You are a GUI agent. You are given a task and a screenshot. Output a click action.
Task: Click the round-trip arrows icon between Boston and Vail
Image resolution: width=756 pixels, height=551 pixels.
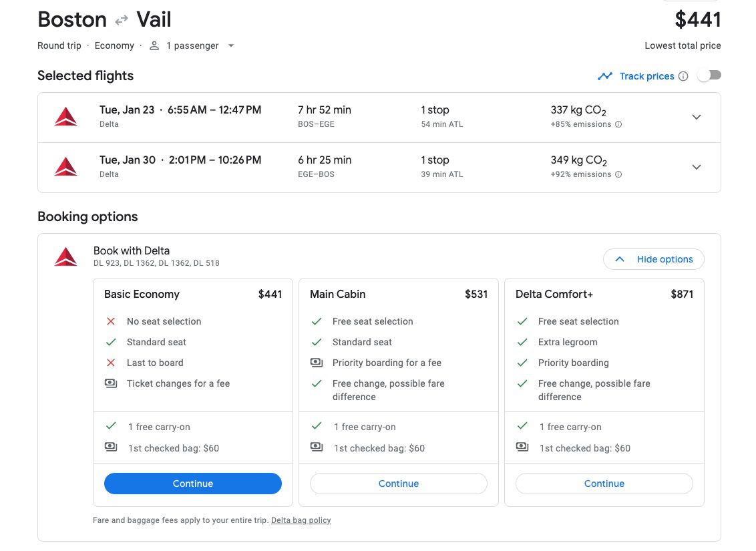(x=121, y=20)
